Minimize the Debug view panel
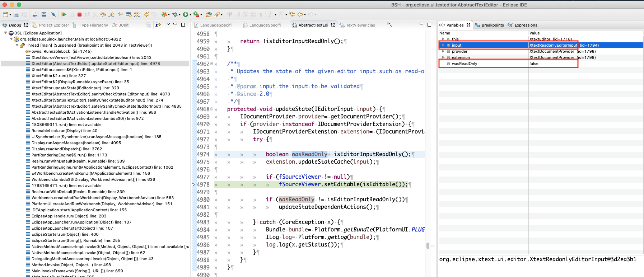This screenshot has width=644, height=277. tap(175, 24)
